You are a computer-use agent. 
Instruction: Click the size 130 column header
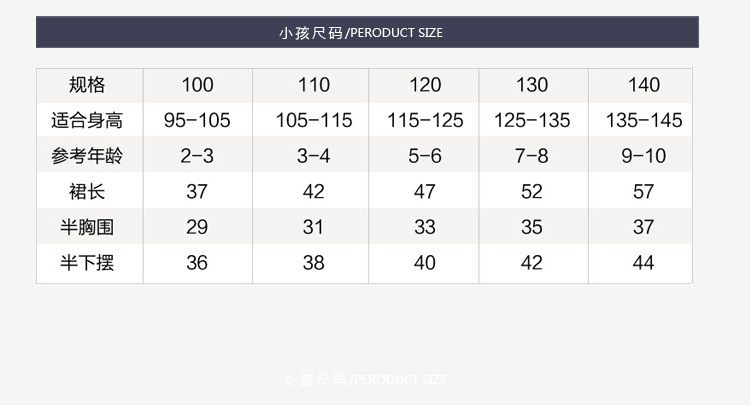532,85
